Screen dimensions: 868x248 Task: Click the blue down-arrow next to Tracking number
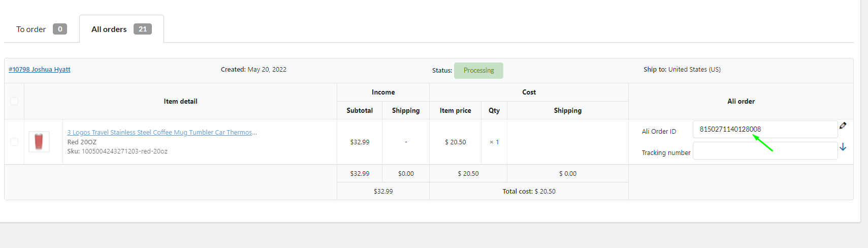[x=843, y=147]
